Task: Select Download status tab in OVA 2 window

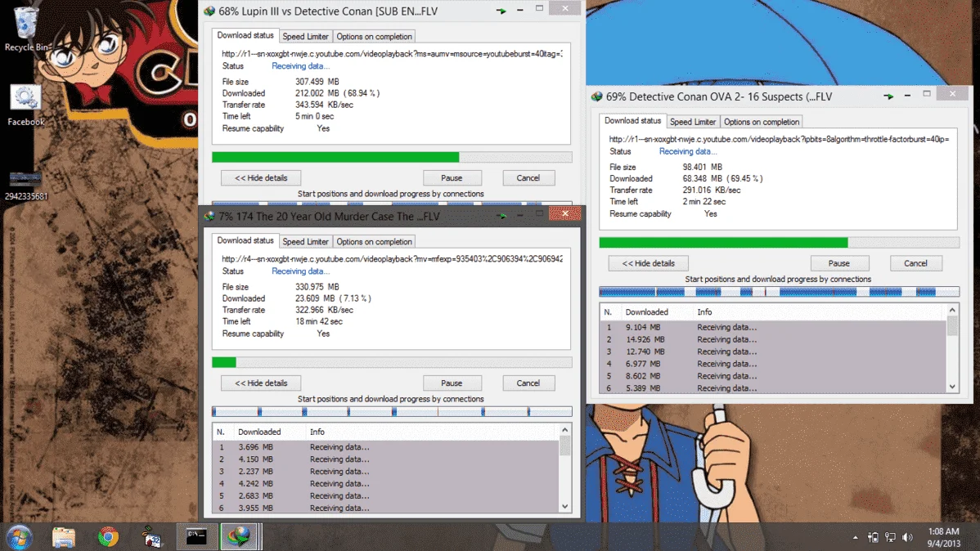Action: (632, 120)
